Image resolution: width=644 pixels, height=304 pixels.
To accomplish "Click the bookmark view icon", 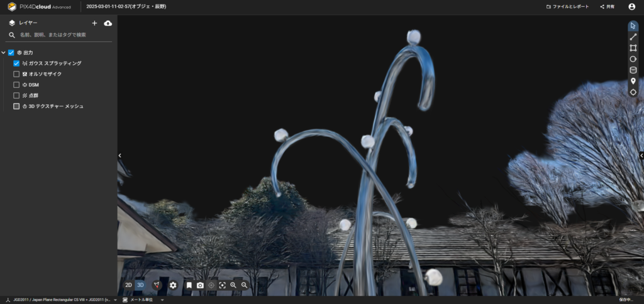I will click(x=189, y=285).
